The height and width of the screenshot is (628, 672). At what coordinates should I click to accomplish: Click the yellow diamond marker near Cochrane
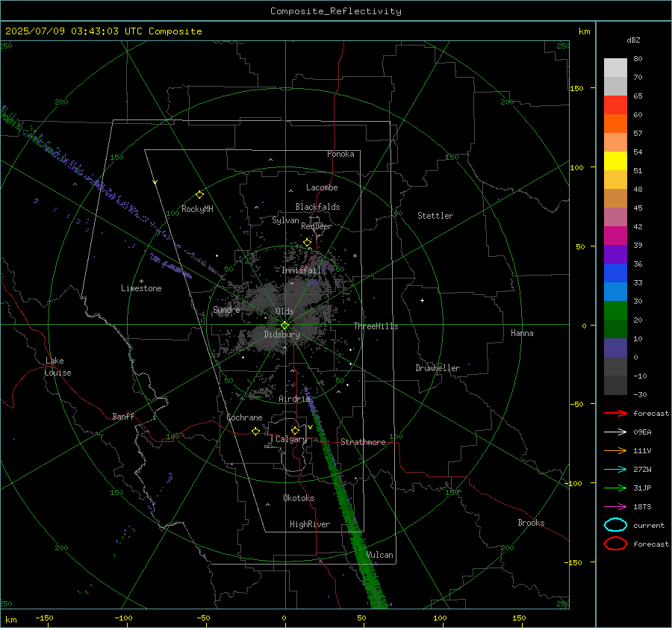click(x=255, y=432)
